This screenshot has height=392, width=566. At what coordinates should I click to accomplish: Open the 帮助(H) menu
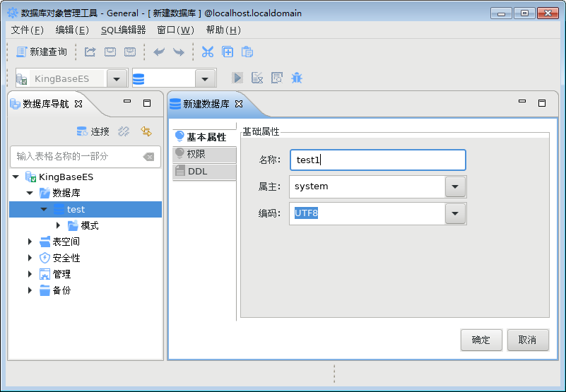(223, 30)
